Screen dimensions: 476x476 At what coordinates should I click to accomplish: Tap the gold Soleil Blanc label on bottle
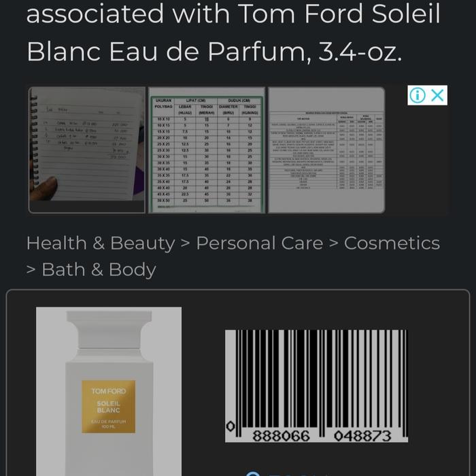coord(109,406)
